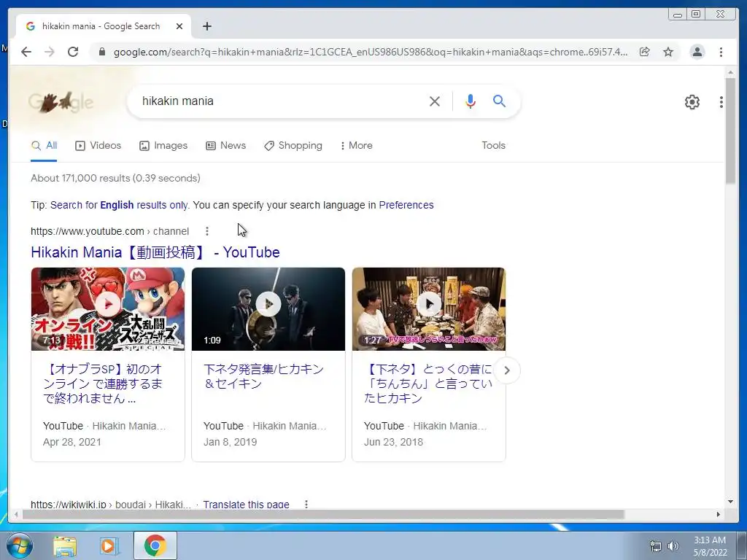
Task: Click Jun 23, 2018 date text
Action: (x=393, y=442)
